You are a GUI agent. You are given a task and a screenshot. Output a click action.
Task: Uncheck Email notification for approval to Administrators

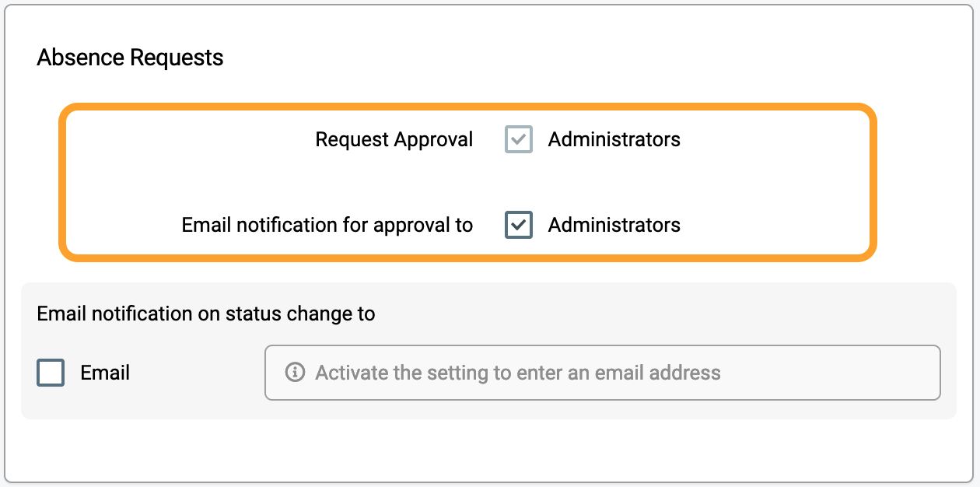tap(519, 225)
